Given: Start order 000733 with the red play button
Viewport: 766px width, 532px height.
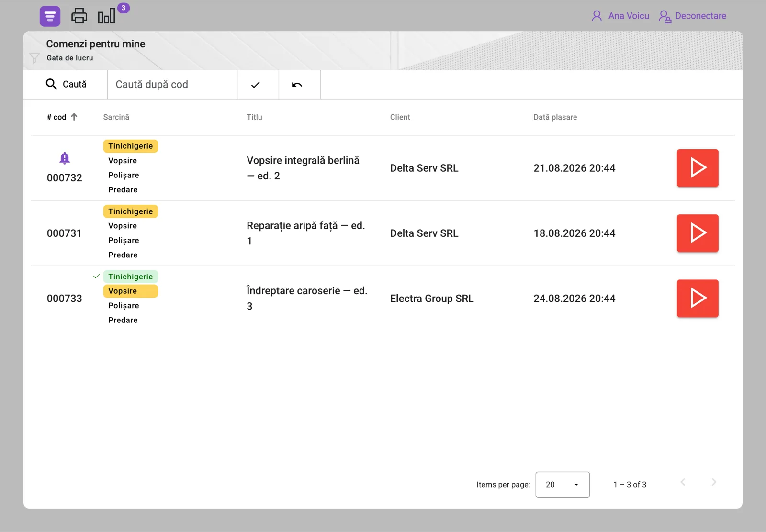Looking at the screenshot, I should [698, 299].
